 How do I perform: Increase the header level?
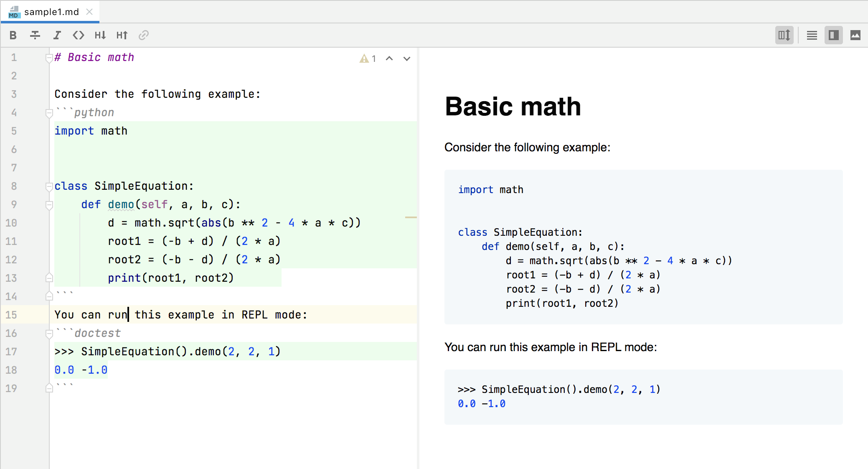122,35
